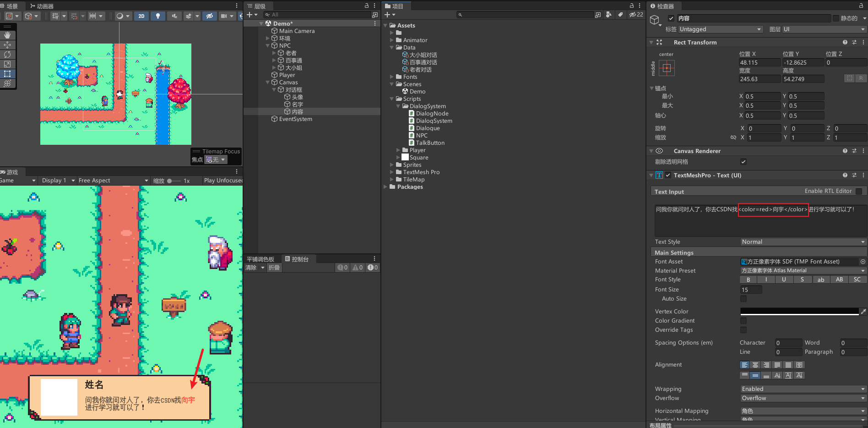Click the Italic font style button
Viewport: 868px width, 428px height.
[x=766, y=280]
